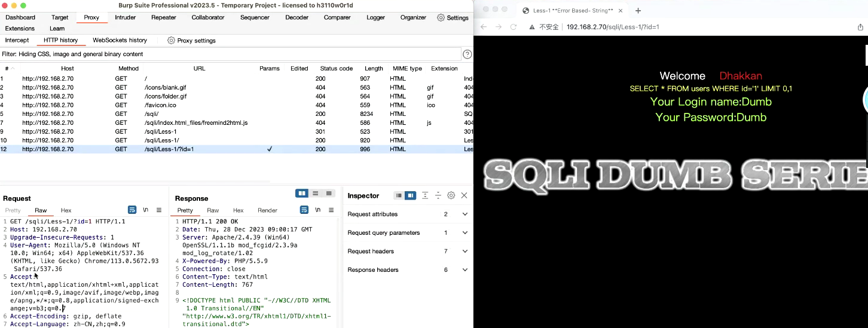
Task: Open the Sequencer tab
Action: coord(255,17)
